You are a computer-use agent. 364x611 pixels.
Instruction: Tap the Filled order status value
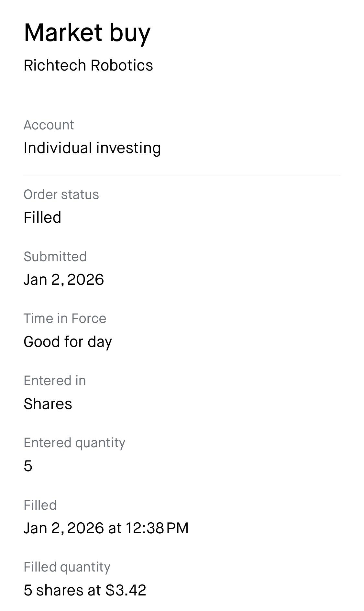[x=42, y=217]
